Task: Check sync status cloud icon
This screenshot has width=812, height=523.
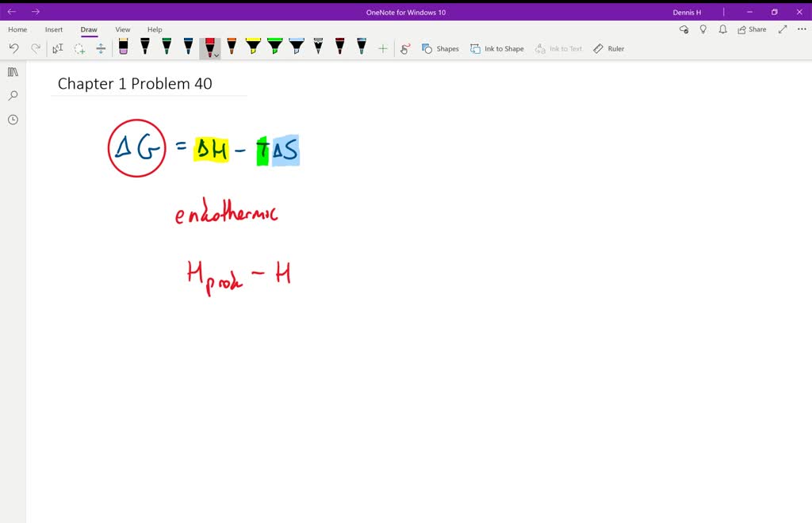Action: click(x=684, y=29)
